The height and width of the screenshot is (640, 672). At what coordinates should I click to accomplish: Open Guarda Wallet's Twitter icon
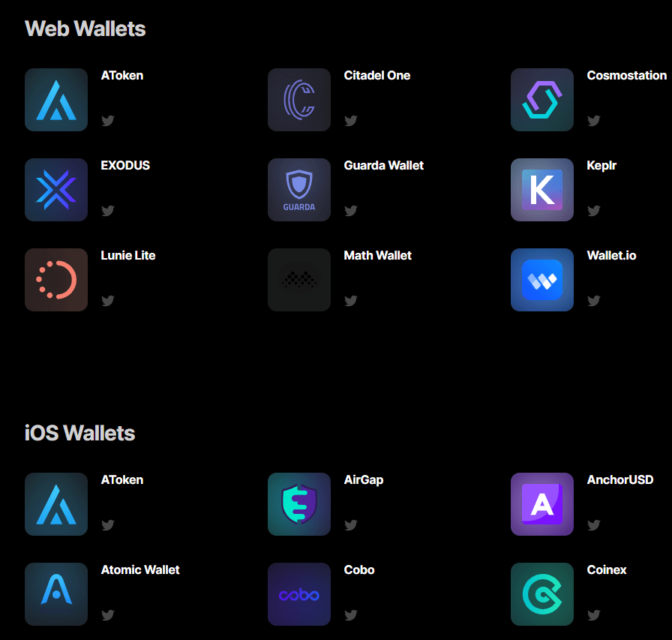[351, 211]
